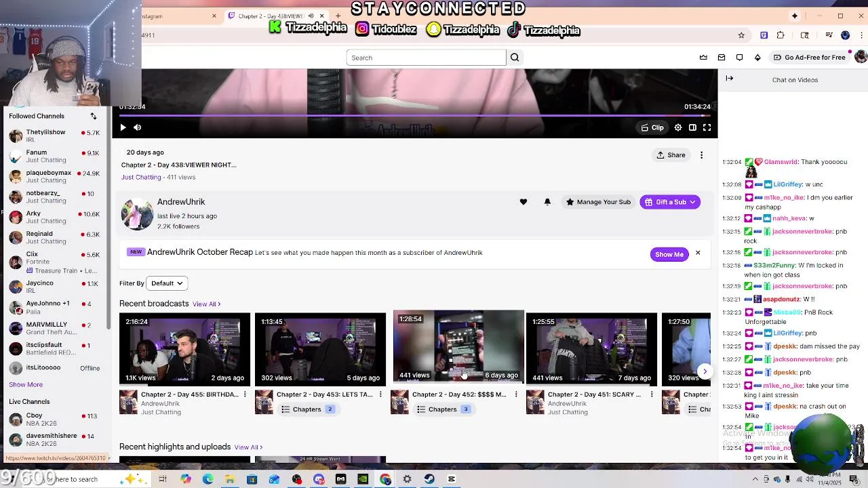The image size is (868, 488).
Task: Open Task View in taskbar
Action: [163, 479]
